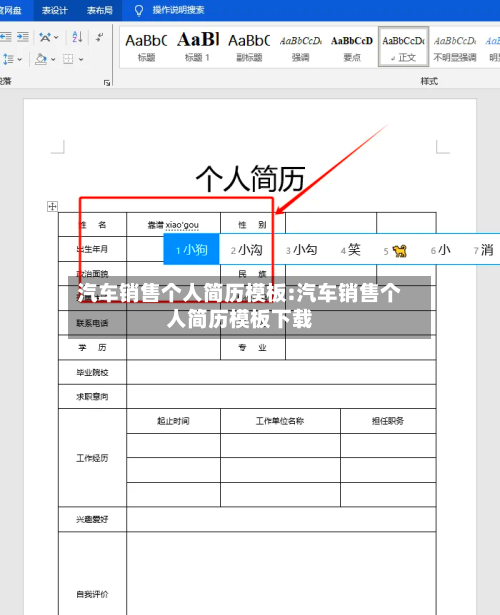Choose IME candidate 4 笑
Viewport: 500px width, 615px height.
pyautogui.click(x=350, y=250)
